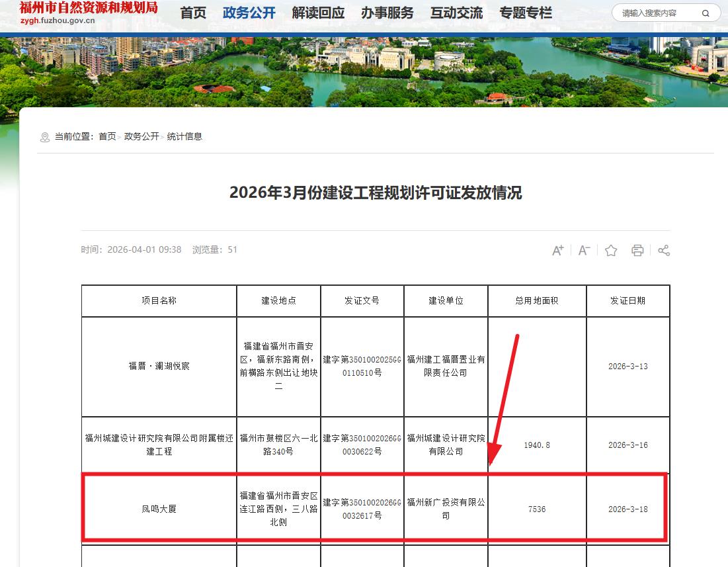
Task: Bookmark page with the star icon
Action: 611,250
